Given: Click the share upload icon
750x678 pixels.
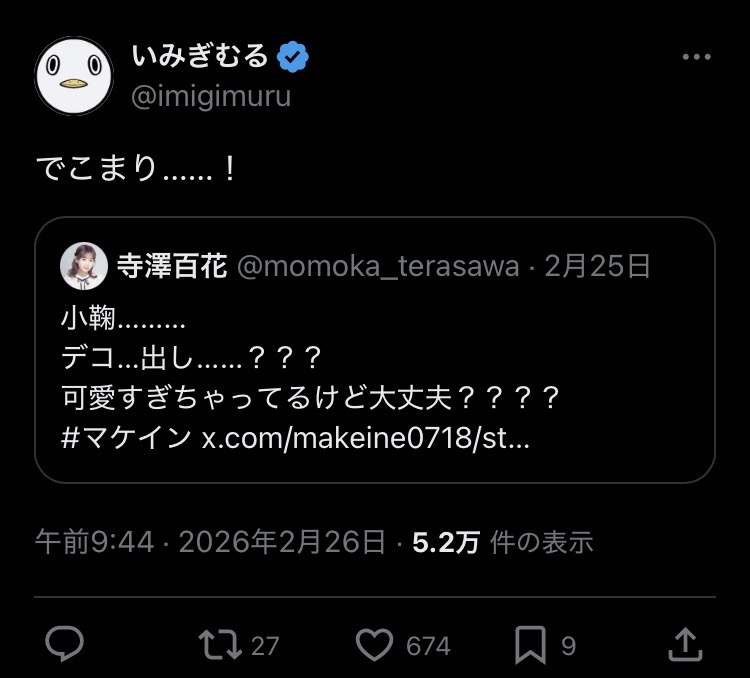Looking at the screenshot, I should point(684,644).
